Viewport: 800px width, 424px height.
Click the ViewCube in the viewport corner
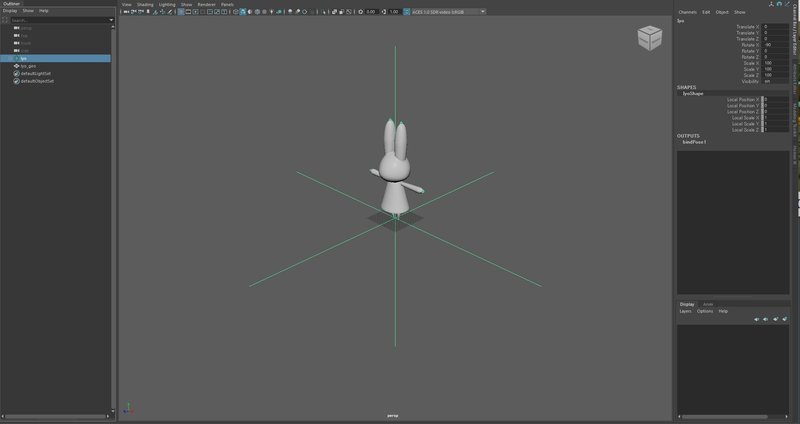click(x=649, y=38)
